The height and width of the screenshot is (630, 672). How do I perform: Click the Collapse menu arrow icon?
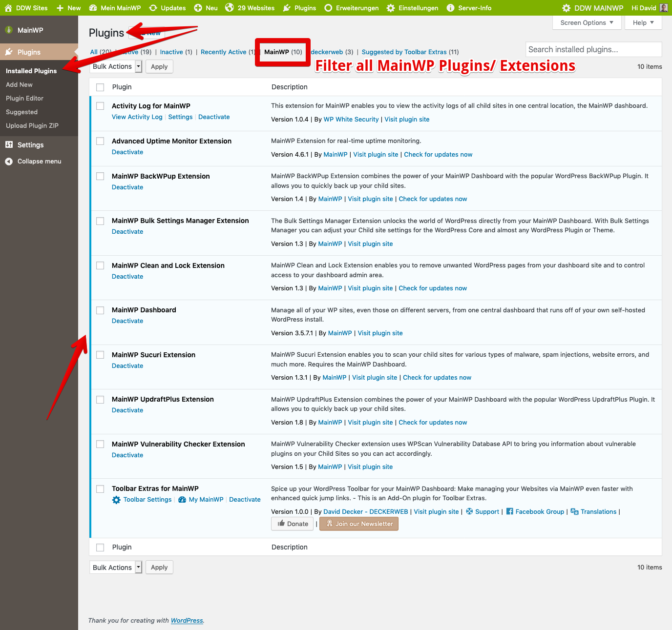click(x=9, y=162)
